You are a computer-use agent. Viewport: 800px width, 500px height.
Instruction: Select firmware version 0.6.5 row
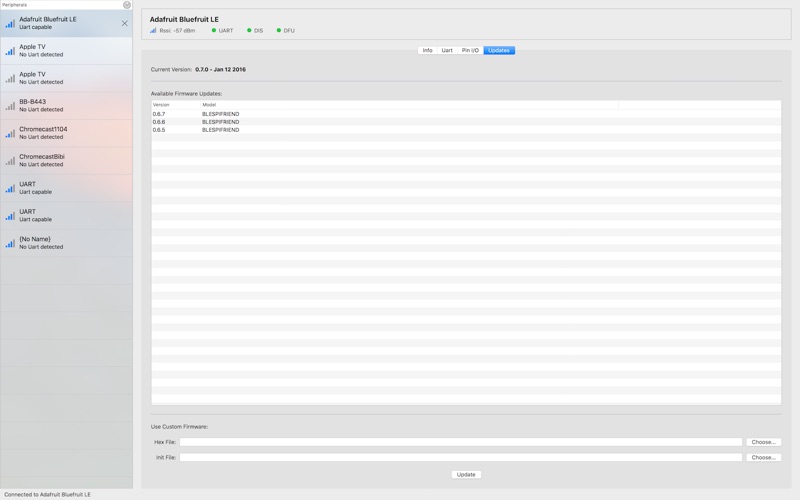click(x=466, y=130)
